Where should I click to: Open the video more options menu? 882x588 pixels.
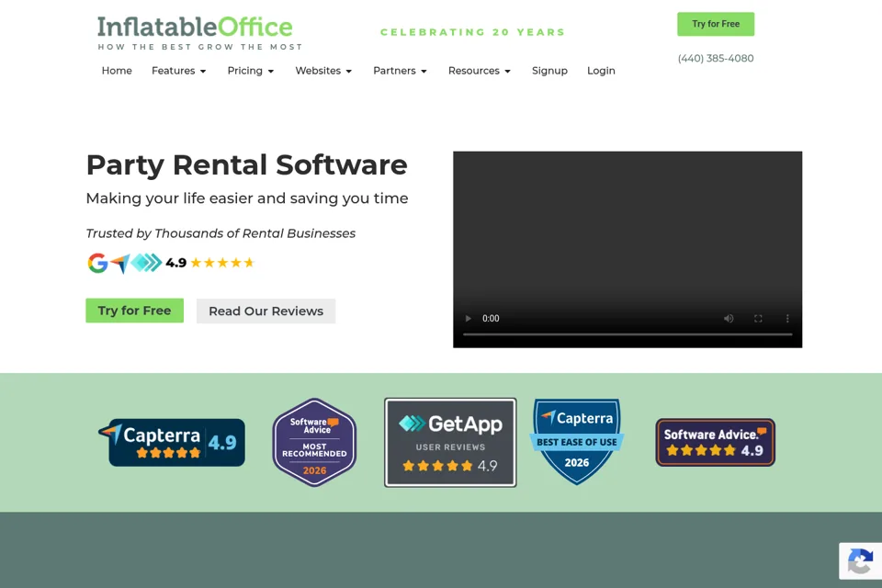point(787,319)
